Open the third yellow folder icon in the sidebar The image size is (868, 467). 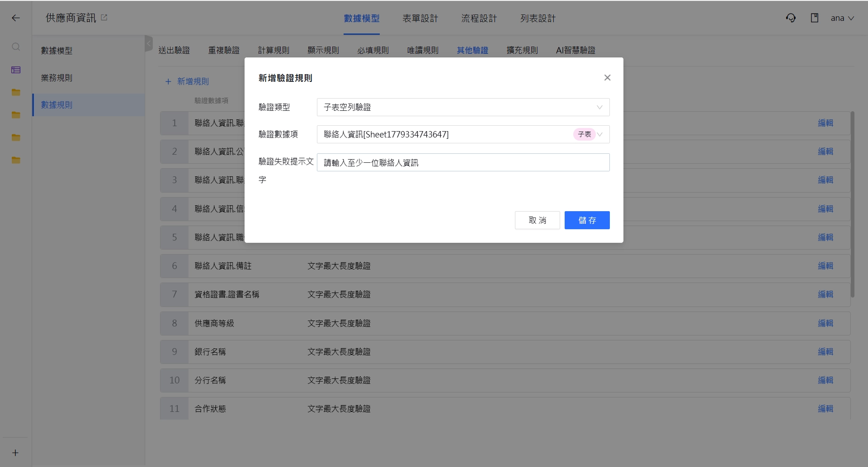pyautogui.click(x=16, y=137)
